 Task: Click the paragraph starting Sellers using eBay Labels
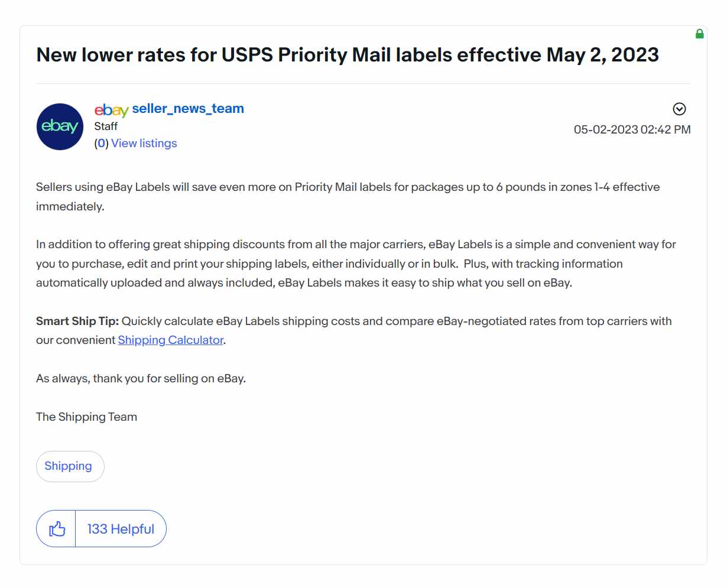pyautogui.click(x=348, y=197)
